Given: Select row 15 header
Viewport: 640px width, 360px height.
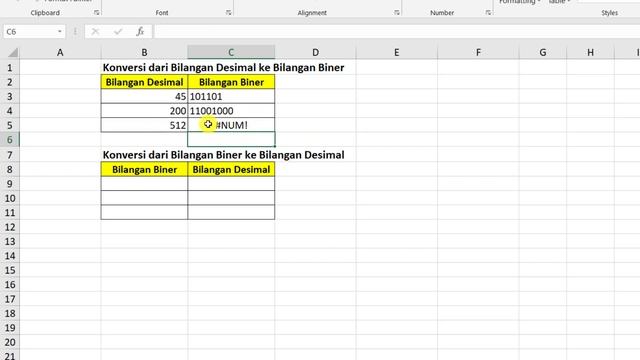Looking at the screenshot, I should click(9, 270).
